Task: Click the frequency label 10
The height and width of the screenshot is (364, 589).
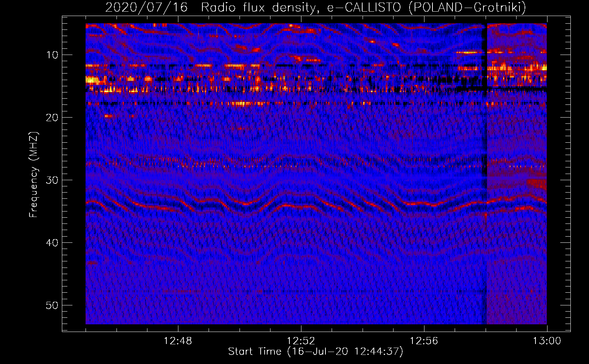Action: (x=52, y=55)
